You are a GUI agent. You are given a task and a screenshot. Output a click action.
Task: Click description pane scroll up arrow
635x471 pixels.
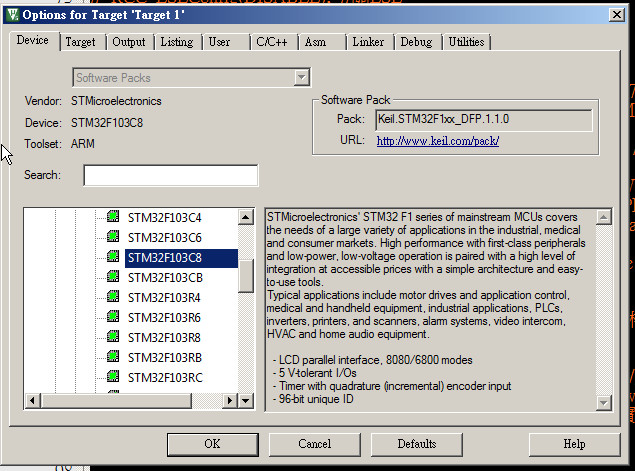[x=603, y=217]
